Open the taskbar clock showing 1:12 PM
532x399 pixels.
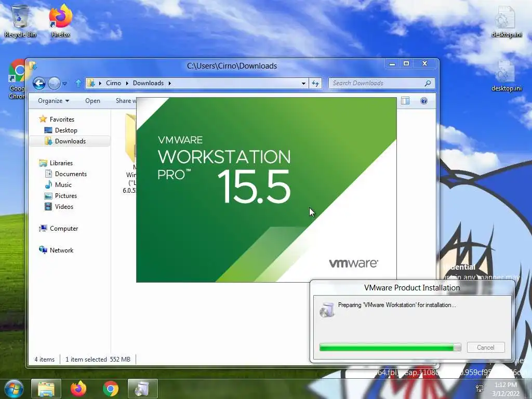pyautogui.click(x=506, y=389)
